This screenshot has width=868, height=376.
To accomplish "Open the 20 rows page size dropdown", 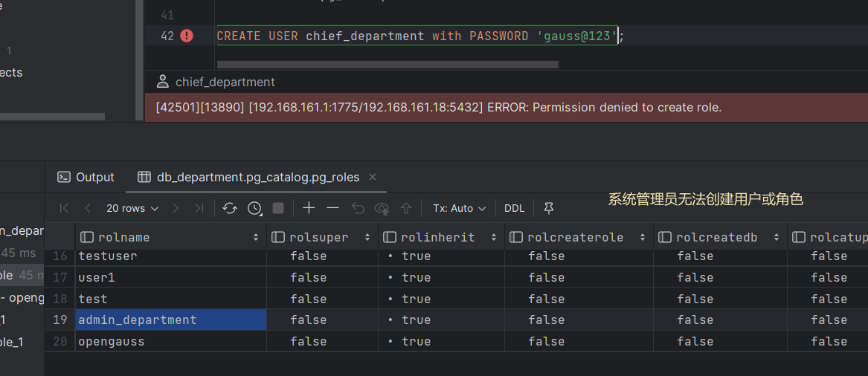I will (132, 209).
